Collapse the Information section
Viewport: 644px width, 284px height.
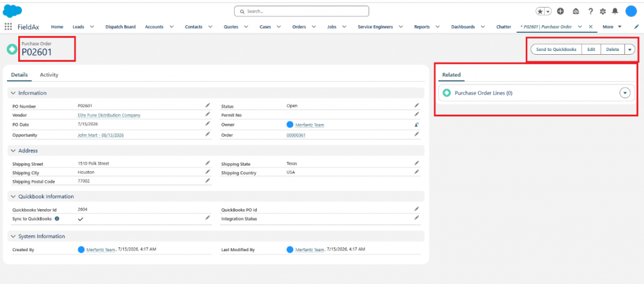coord(13,93)
